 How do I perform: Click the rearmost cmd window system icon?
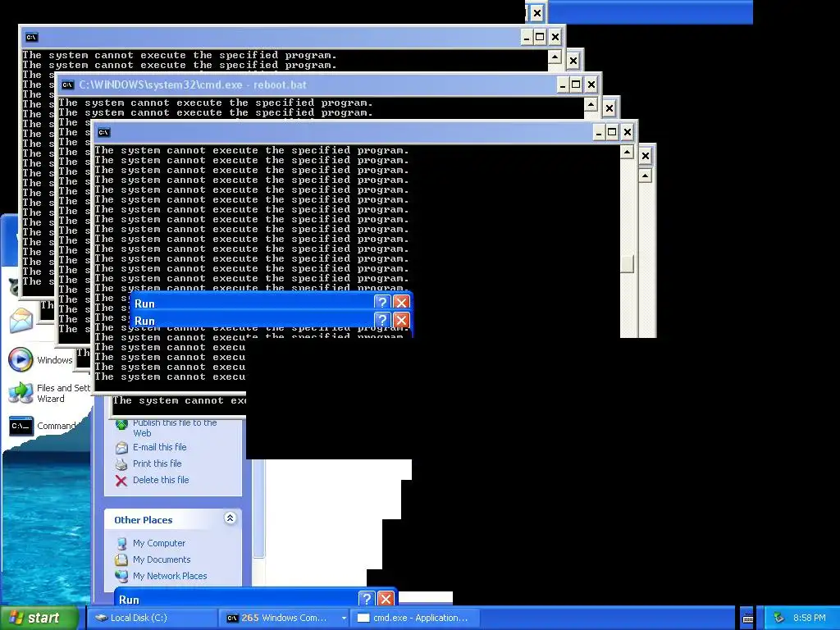click(x=32, y=37)
